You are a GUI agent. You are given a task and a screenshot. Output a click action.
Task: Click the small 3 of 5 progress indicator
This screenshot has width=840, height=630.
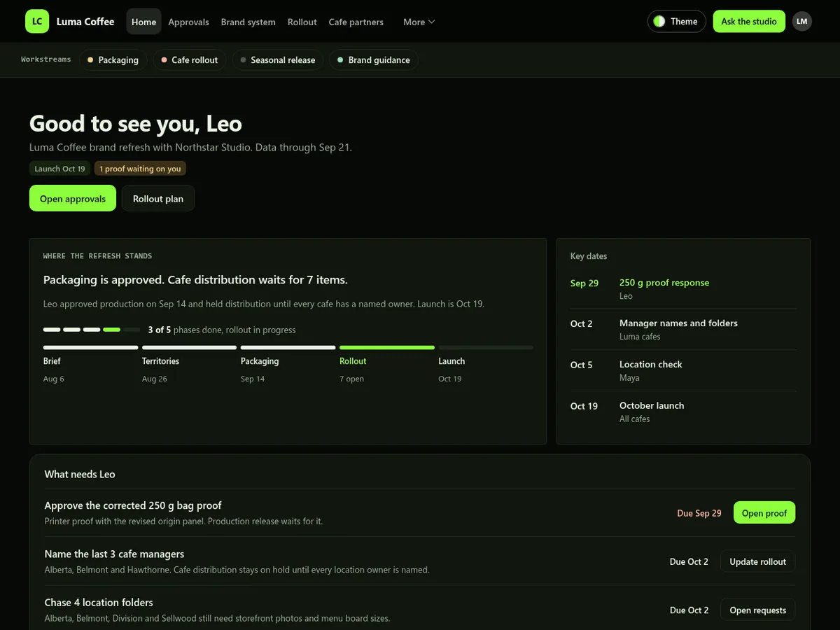pos(92,330)
